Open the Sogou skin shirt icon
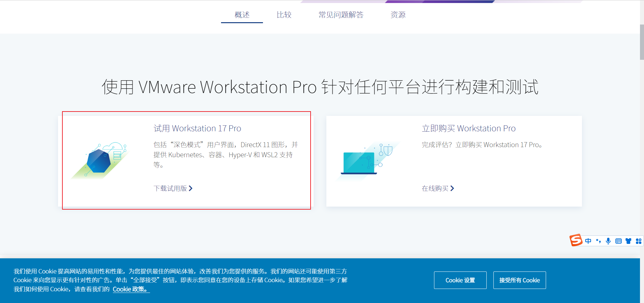644x303 pixels. pos(629,241)
